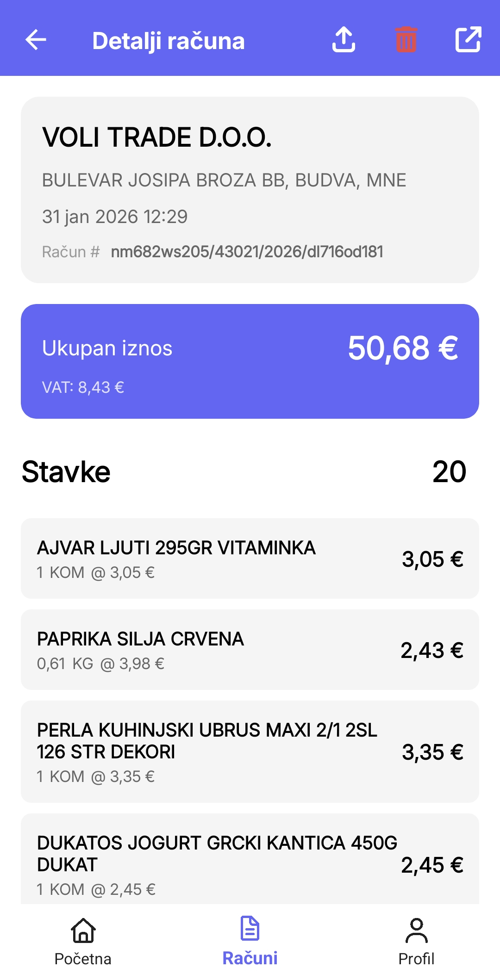
Task: Open receipt externally via the link icon
Action: point(468,40)
